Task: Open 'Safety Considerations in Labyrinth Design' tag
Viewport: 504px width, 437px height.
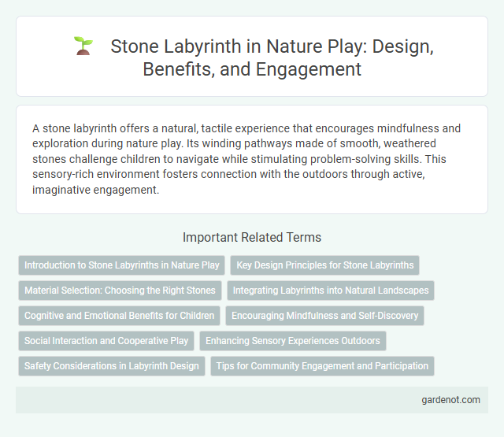Action: (x=112, y=366)
